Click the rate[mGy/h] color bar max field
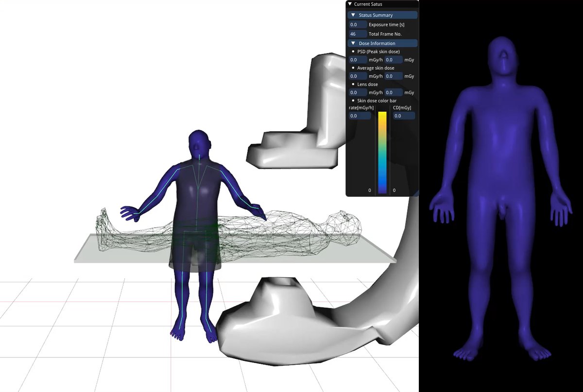583x392 pixels. (x=360, y=116)
